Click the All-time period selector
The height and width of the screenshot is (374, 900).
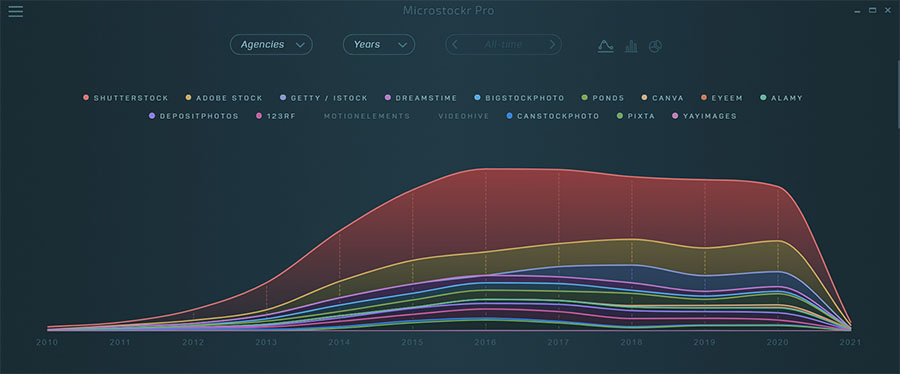[503, 45]
